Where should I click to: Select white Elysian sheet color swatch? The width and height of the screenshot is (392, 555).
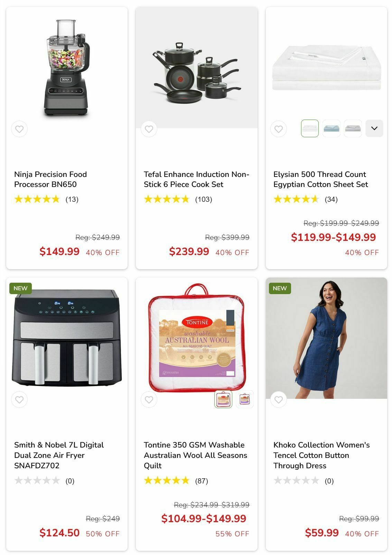point(310,128)
